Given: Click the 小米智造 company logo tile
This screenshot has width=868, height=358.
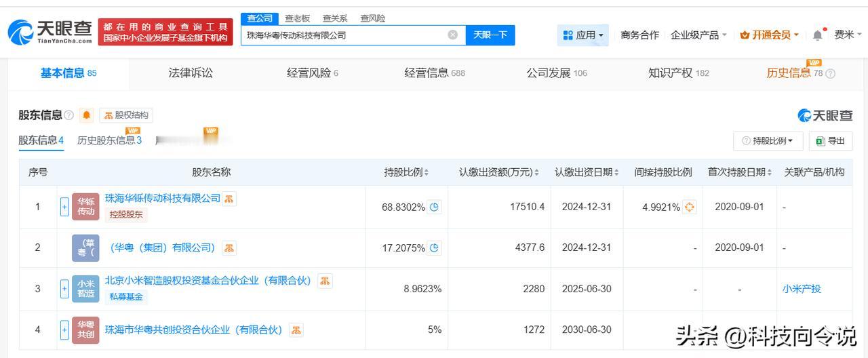Looking at the screenshot, I should tap(85, 289).
